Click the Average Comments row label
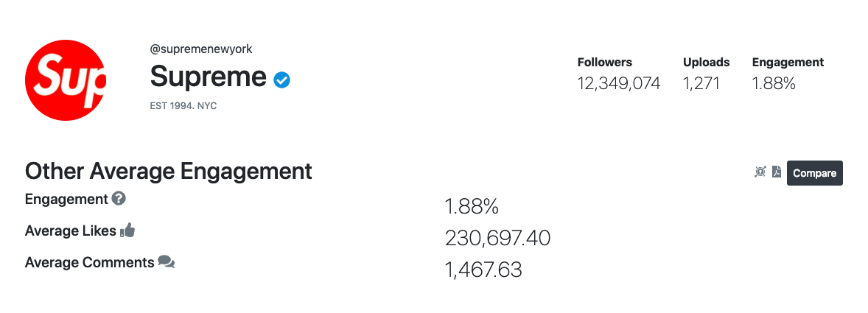Viewport: 868px width, 313px height. click(x=90, y=262)
